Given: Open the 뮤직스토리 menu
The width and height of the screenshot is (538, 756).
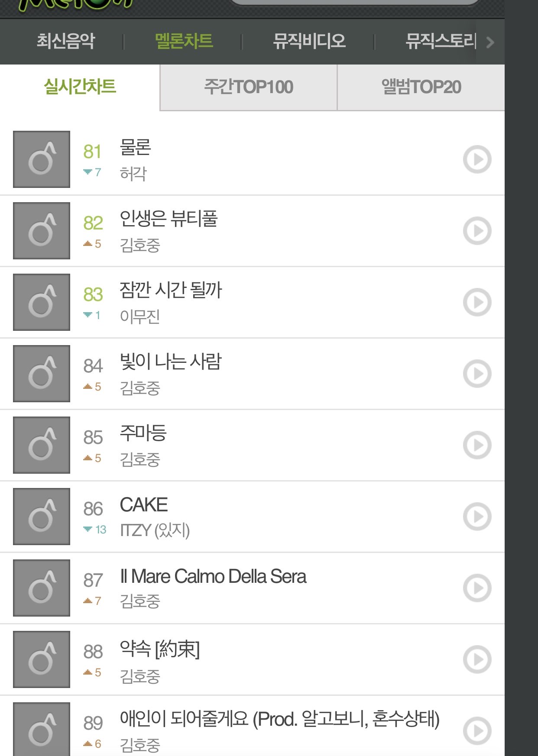Looking at the screenshot, I should point(441,41).
